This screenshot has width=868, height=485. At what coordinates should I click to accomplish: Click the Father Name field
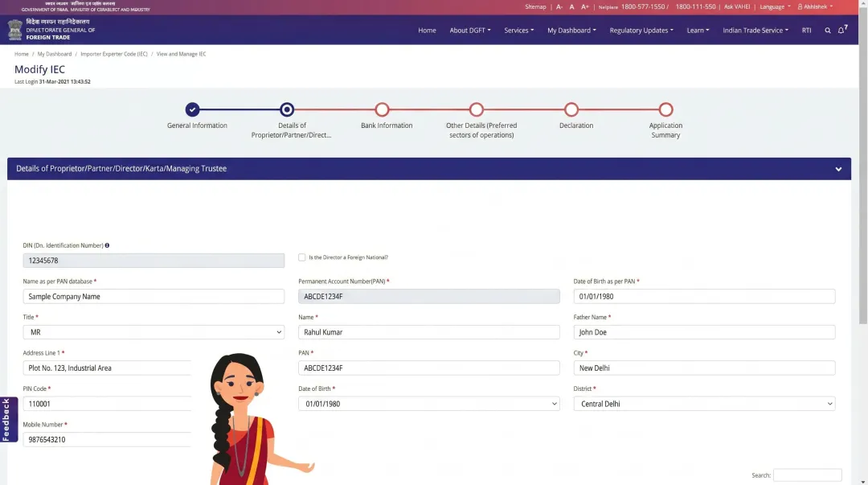(704, 332)
